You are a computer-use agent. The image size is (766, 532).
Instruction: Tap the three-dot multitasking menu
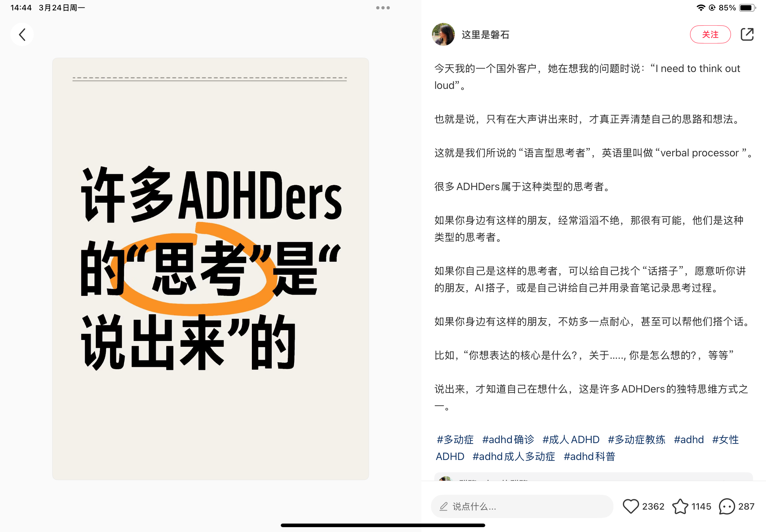[x=383, y=8]
